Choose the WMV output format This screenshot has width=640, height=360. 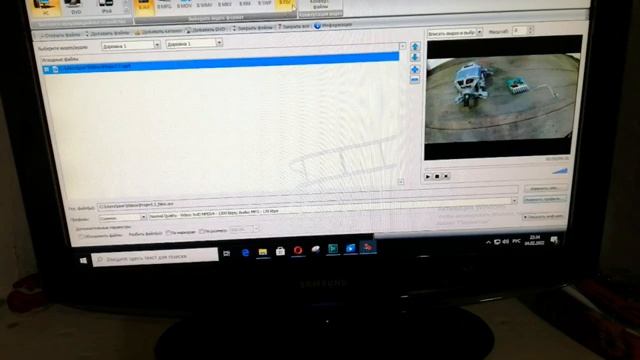coord(204,4)
